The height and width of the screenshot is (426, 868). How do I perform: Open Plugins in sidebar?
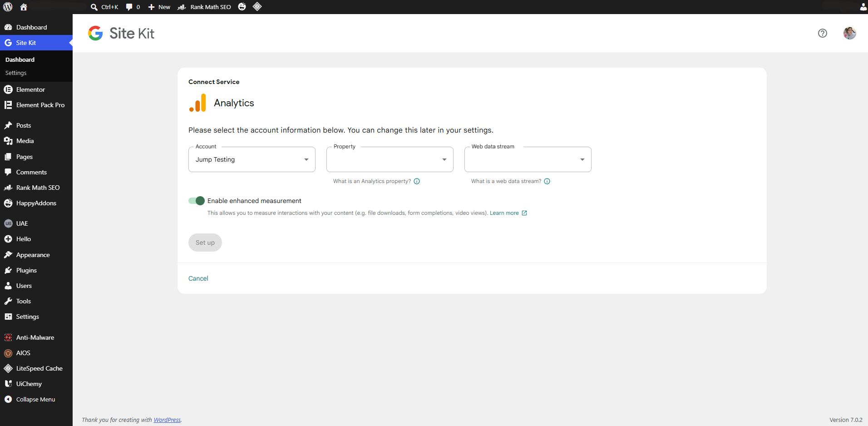point(36,270)
